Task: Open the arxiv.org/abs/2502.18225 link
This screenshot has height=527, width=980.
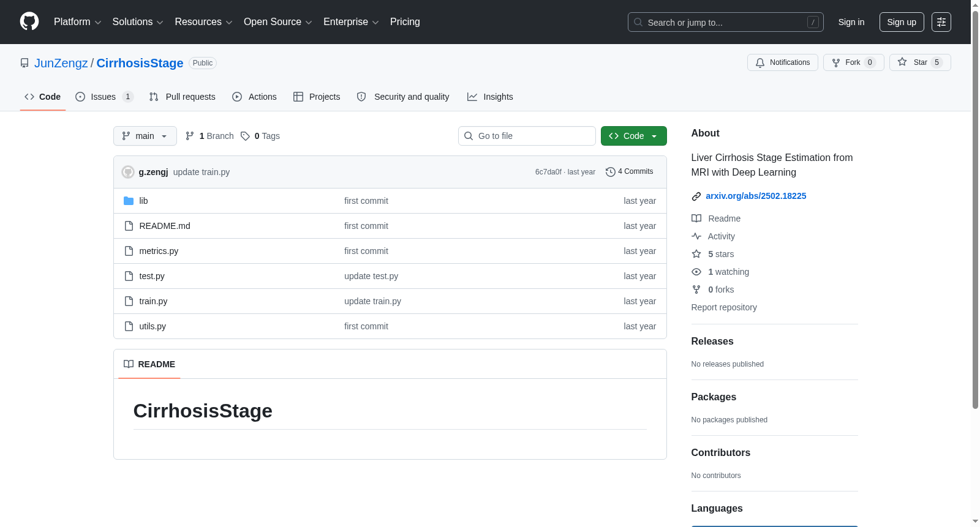Action: click(756, 196)
